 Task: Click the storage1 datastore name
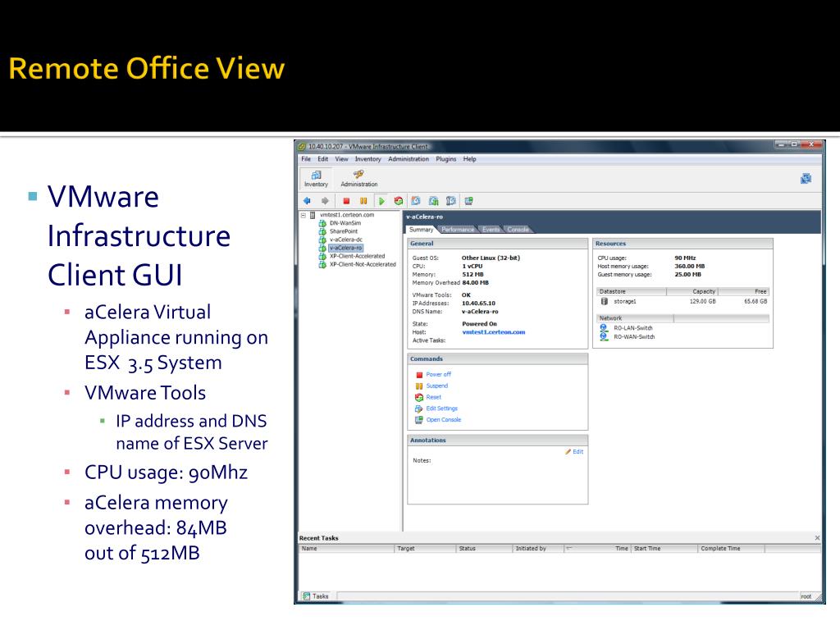coord(624,302)
